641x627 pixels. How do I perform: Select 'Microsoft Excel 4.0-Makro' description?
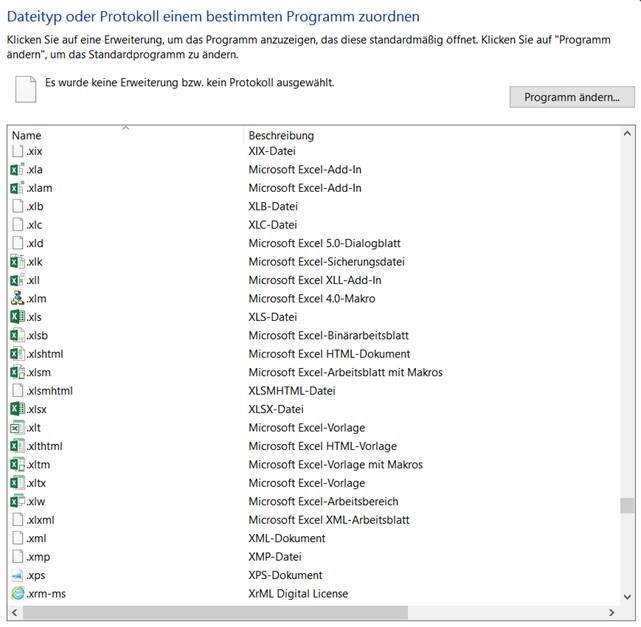coord(312,298)
